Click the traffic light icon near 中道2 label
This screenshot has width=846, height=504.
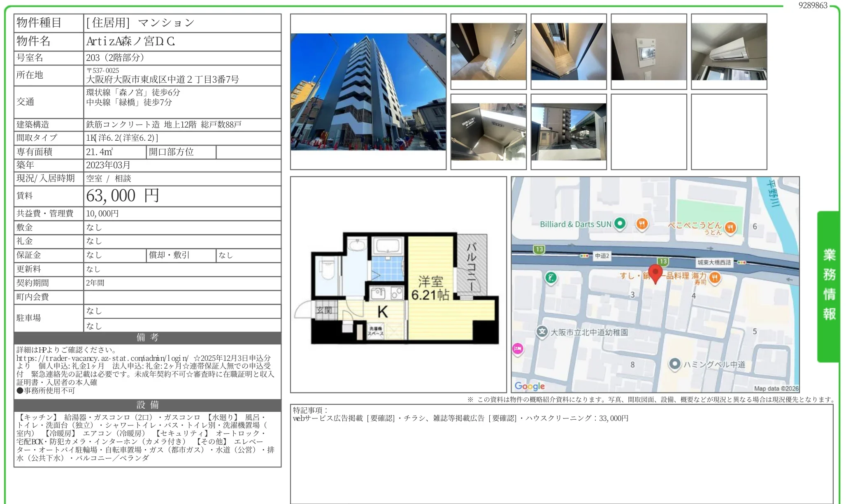584,256
